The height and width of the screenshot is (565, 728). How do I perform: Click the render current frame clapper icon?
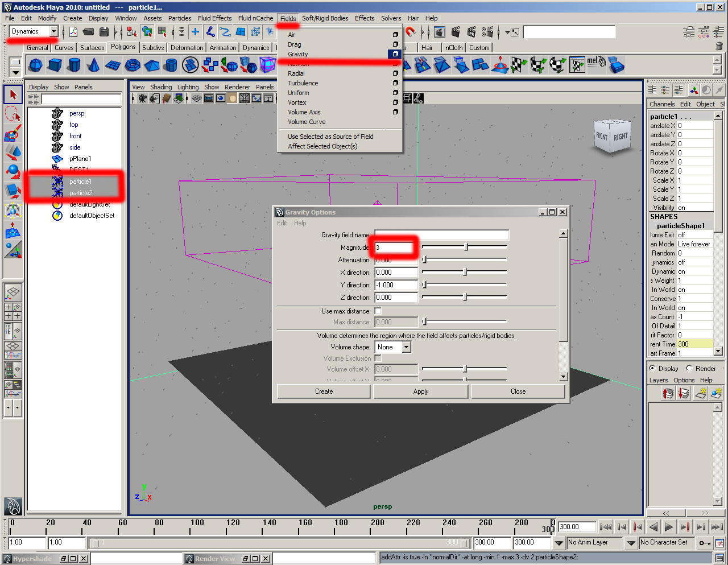point(456,32)
